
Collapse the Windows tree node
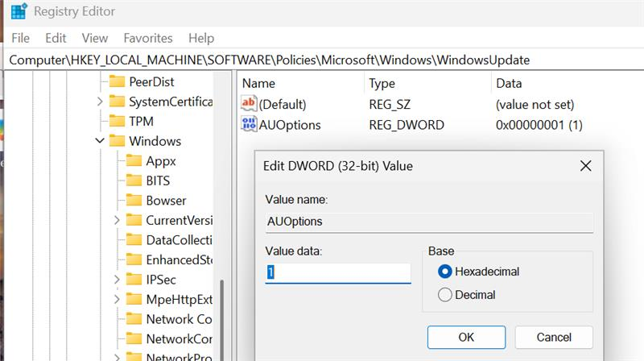pyautogui.click(x=100, y=141)
